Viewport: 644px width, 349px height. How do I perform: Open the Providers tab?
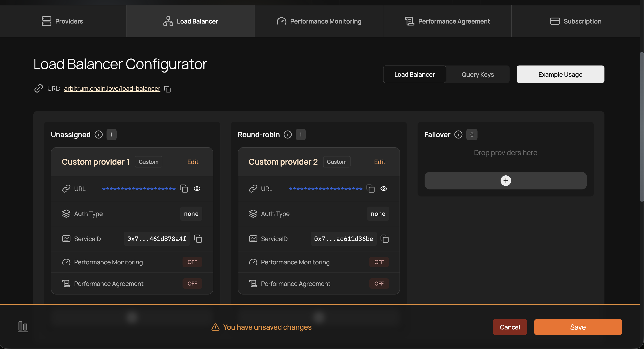[63, 21]
